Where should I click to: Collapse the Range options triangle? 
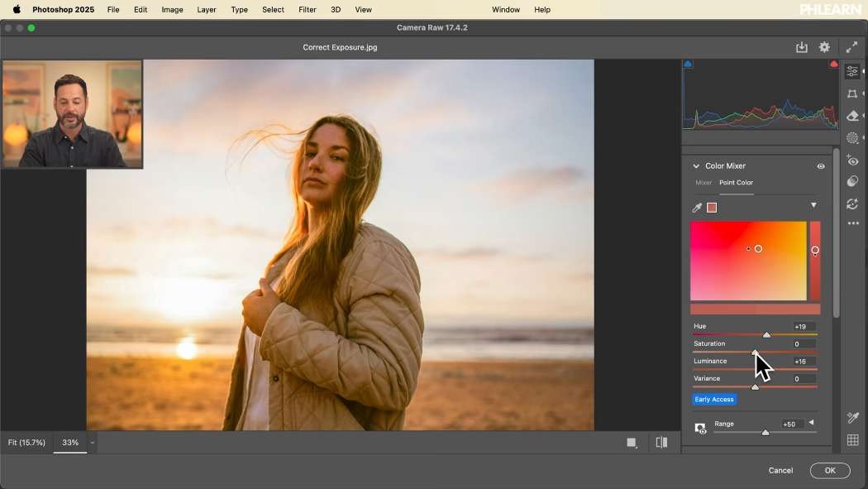[x=811, y=423]
